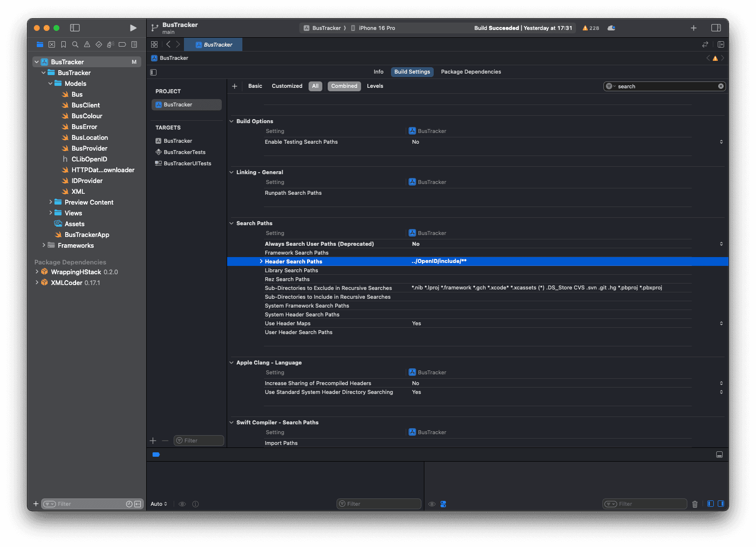Click the cloud status icon
This screenshot has width=756, height=547.
(x=611, y=28)
